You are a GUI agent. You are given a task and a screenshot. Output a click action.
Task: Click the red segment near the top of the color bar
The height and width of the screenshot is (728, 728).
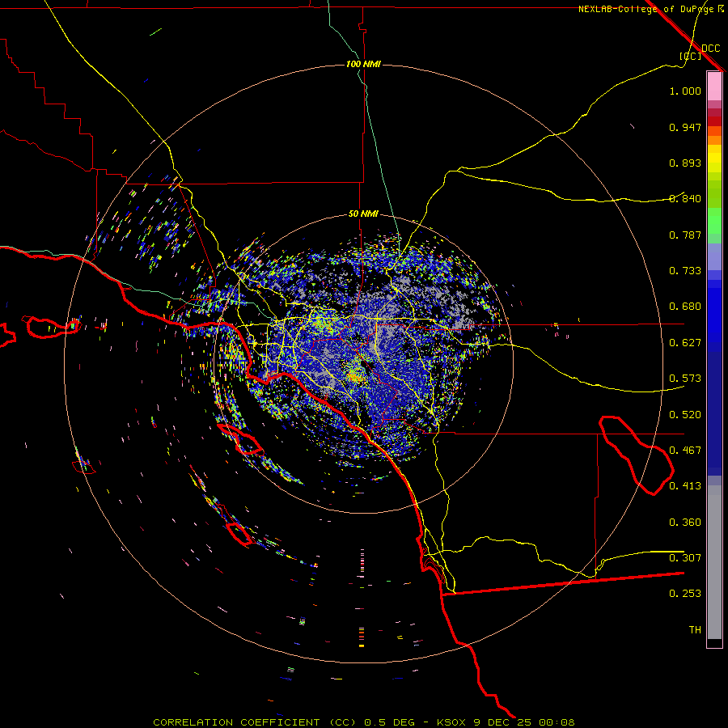click(x=714, y=121)
